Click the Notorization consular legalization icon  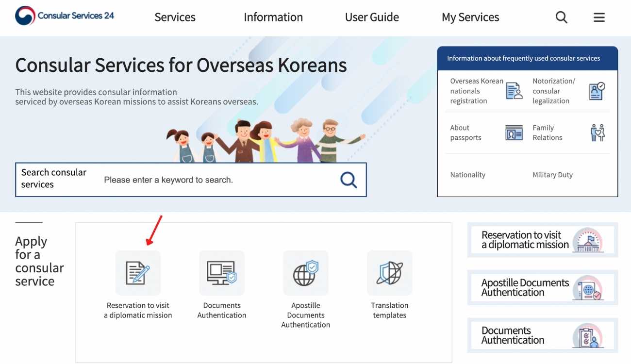click(x=597, y=91)
